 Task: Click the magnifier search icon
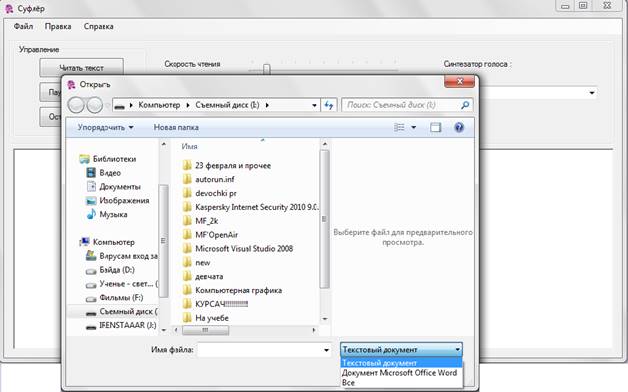(x=465, y=105)
